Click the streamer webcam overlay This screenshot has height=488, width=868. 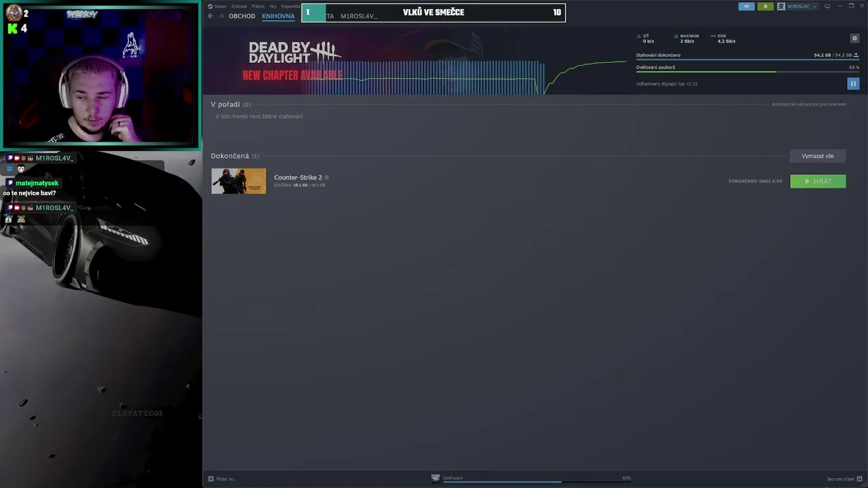[101, 74]
